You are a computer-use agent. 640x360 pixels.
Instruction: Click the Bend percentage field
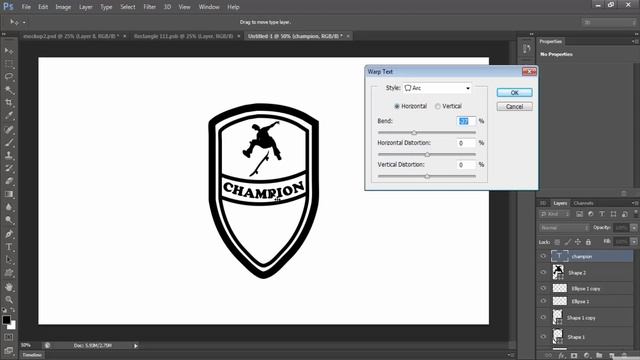(x=466, y=121)
